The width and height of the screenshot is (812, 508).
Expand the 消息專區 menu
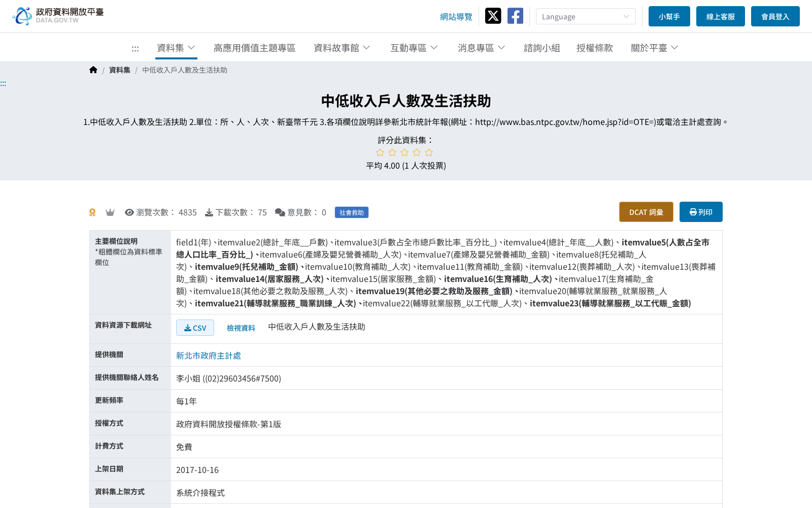click(482, 48)
